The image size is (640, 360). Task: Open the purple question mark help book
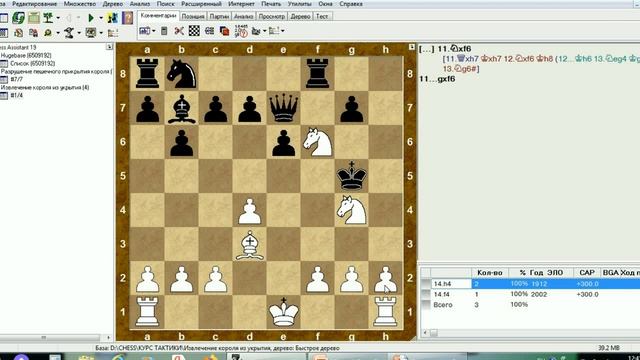(x=127, y=18)
